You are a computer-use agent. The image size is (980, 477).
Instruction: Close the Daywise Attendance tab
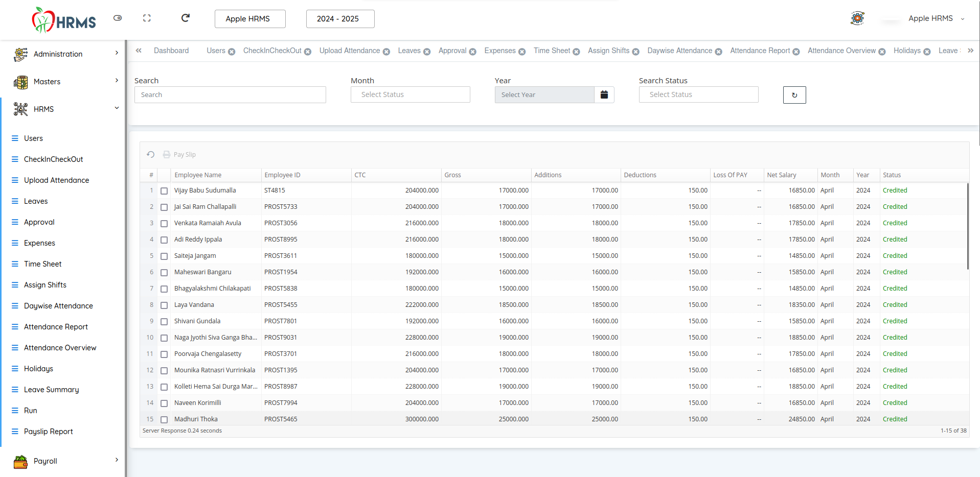point(719,52)
